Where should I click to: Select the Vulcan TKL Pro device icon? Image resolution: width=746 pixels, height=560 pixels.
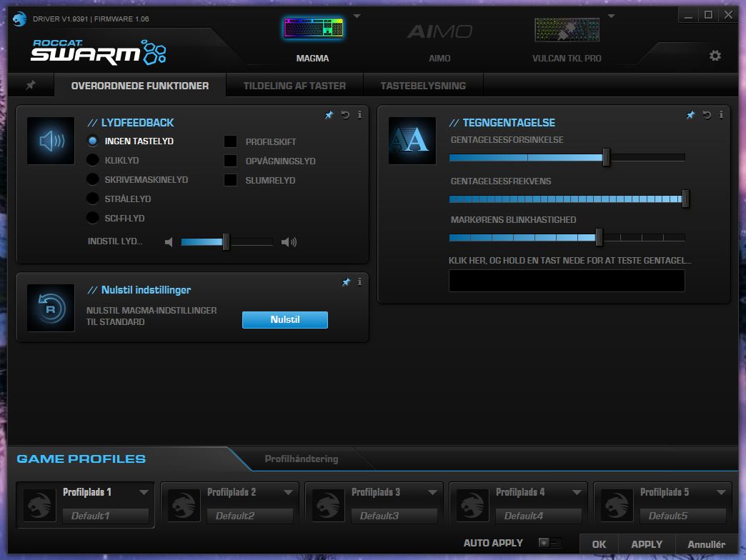coord(567,29)
